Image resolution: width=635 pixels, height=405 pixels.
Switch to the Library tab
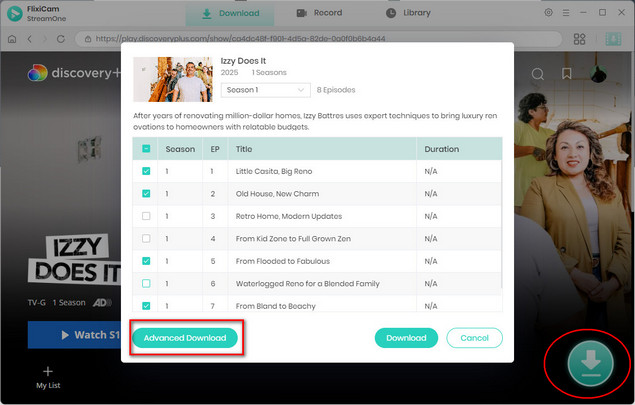pos(408,13)
